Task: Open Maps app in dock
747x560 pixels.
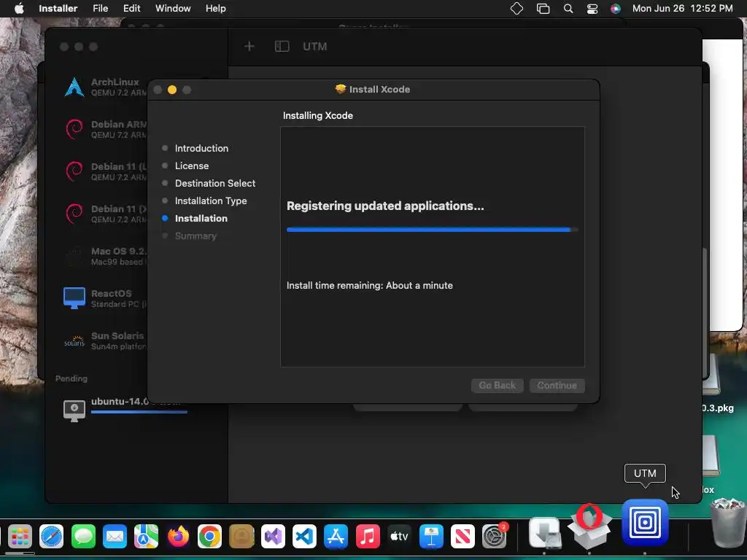Action: click(146, 537)
